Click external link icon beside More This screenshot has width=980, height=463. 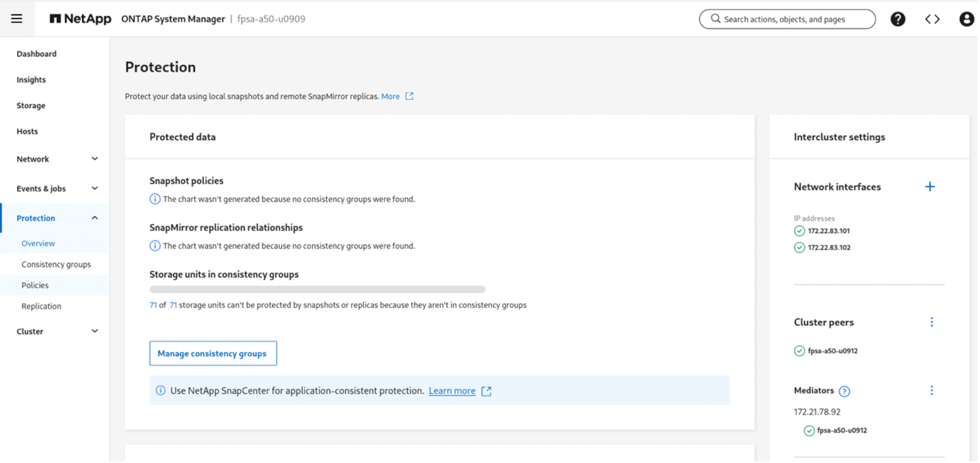coord(409,96)
